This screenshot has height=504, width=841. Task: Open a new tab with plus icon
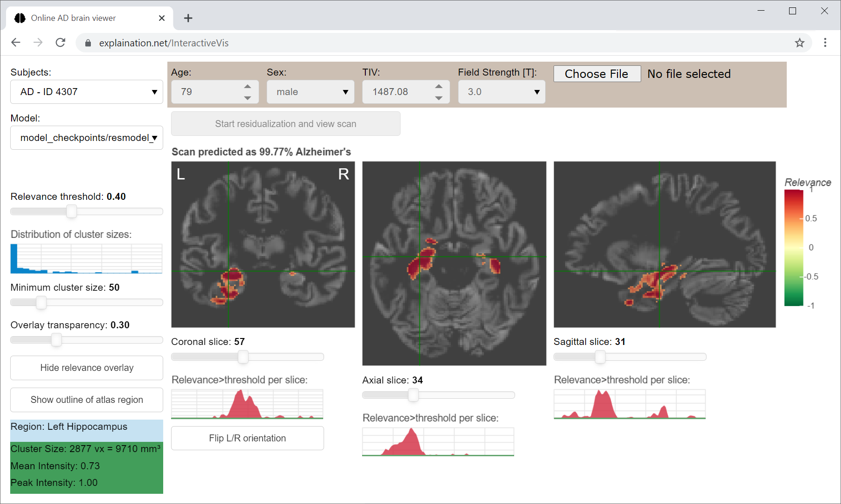point(188,18)
